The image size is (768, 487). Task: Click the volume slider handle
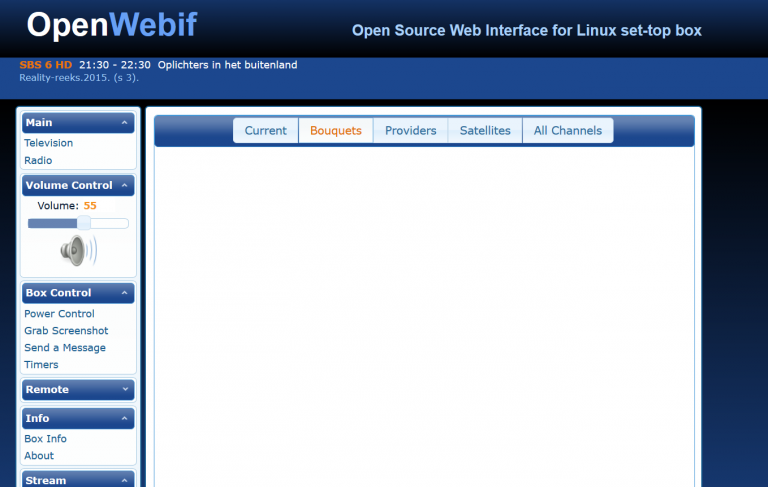point(85,223)
